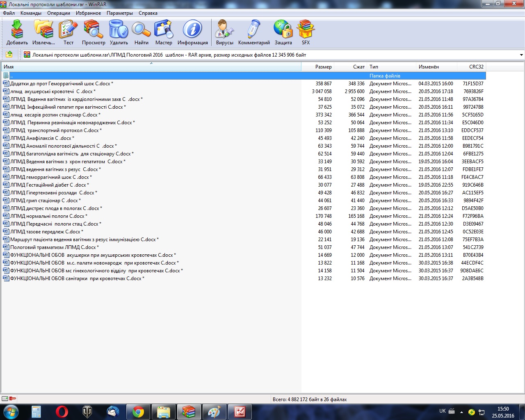Launch the Мастер (Wizard) tool

click(x=164, y=32)
